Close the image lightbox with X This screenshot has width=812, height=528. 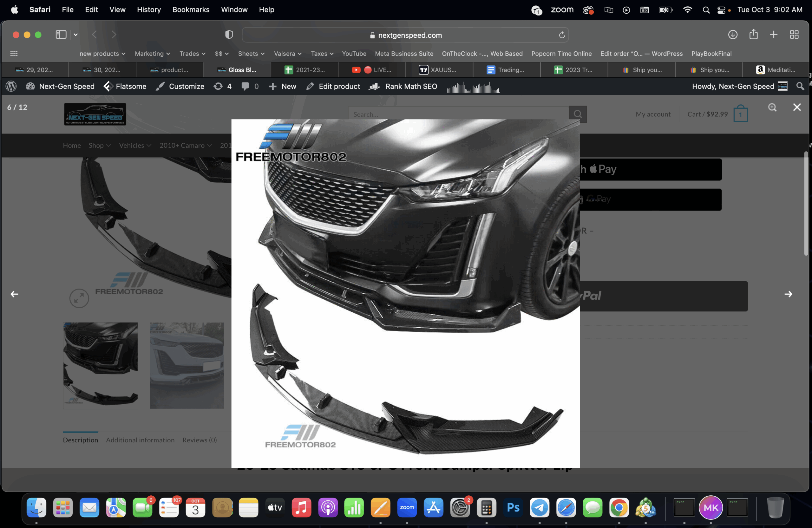797,108
